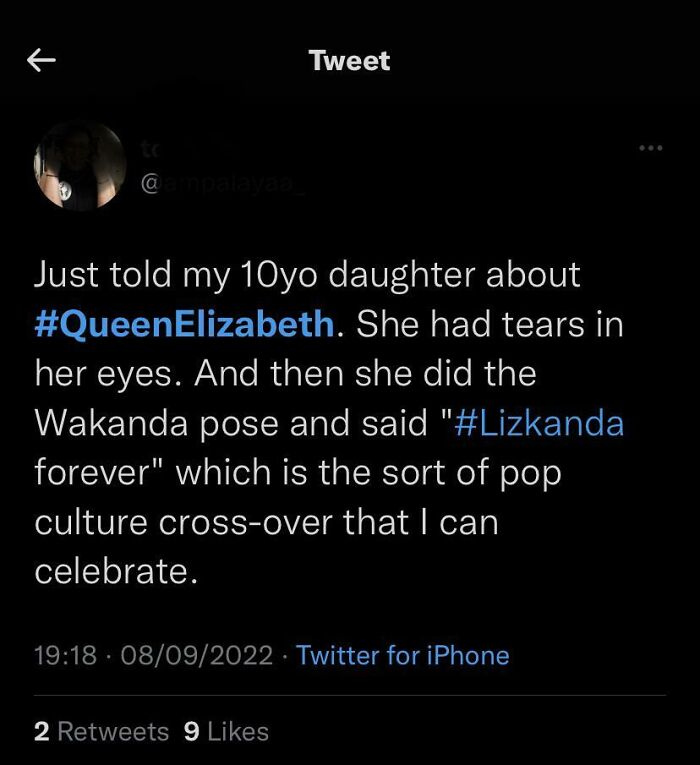Open the #Lizkanda hashtag
Screen dimensions: 700x765
click(538, 423)
